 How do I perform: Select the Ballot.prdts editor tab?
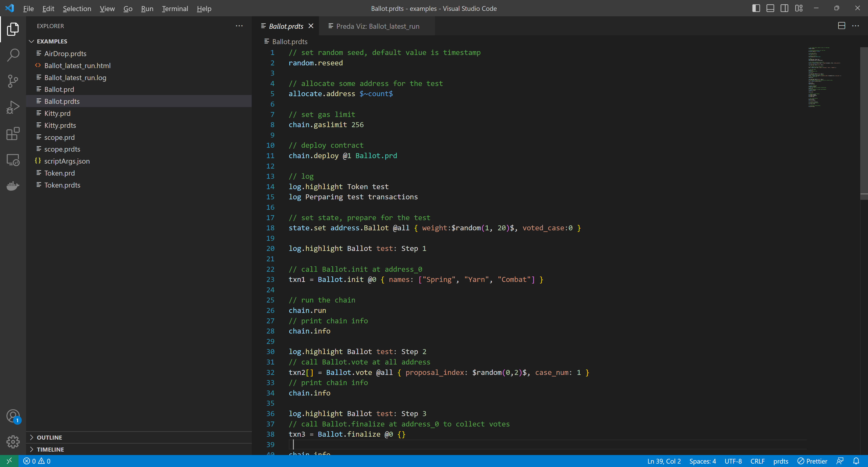tap(286, 26)
